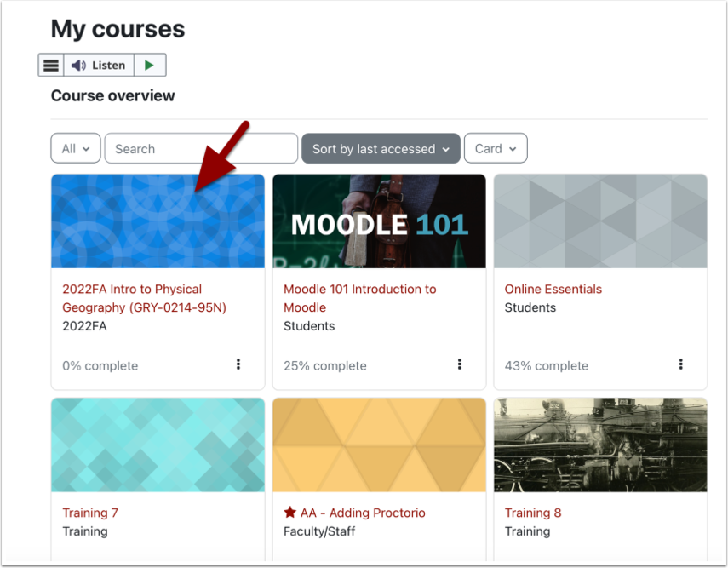Open three-dot menu for Moodle 101 course

(460, 364)
